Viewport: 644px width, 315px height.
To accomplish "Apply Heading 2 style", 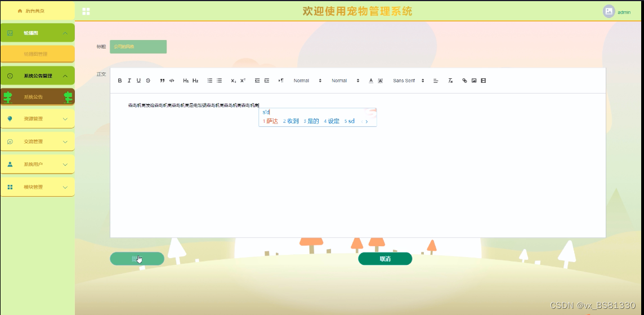I will click(x=195, y=81).
